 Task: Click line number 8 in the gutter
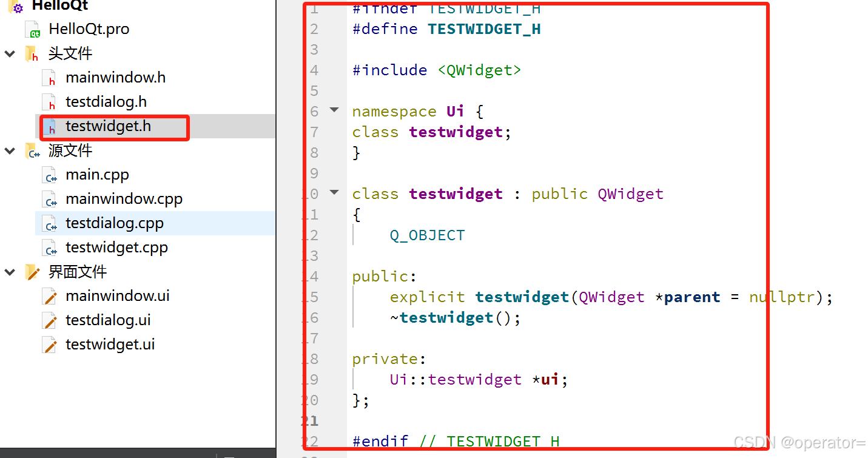314,153
